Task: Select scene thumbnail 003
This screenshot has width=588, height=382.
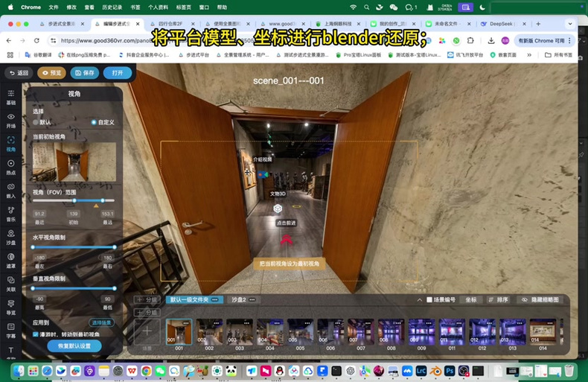Action: pos(239,331)
